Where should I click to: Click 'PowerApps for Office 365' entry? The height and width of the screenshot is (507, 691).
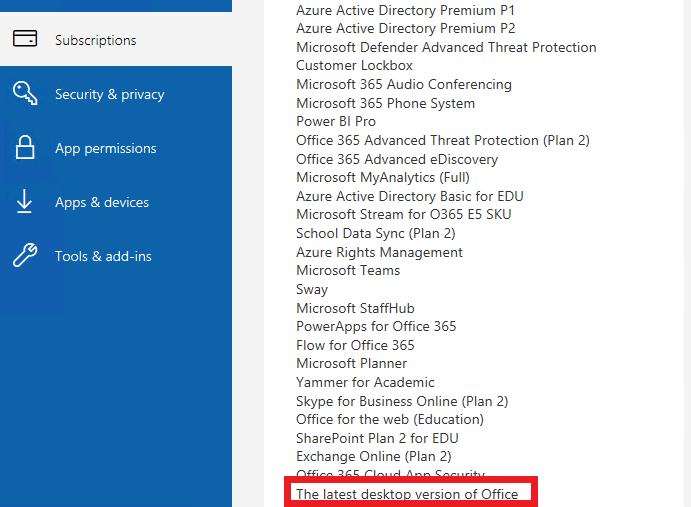[x=376, y=326]
